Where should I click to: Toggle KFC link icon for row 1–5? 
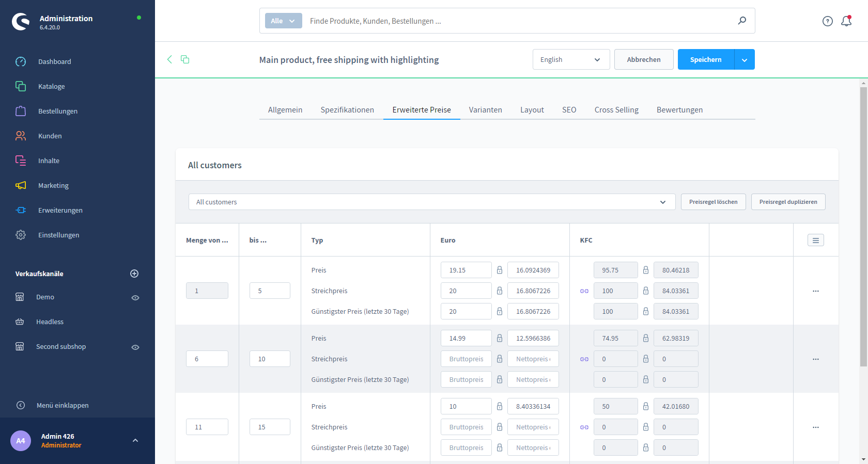tap(584, 291)
